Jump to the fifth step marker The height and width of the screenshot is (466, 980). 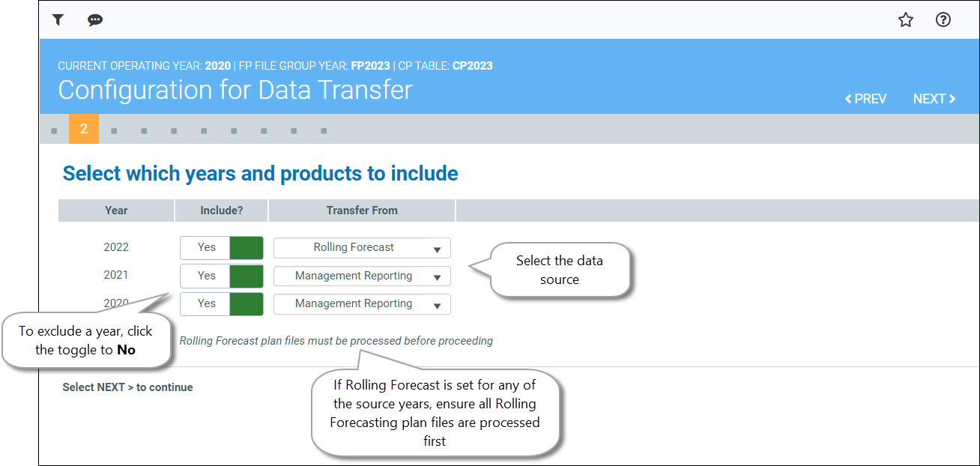[x=174, y=130]
